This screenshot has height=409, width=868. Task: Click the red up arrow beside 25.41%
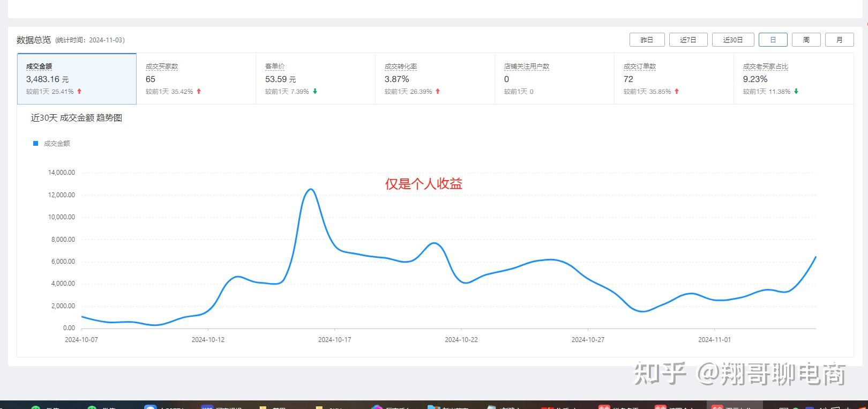click(79, 91)
